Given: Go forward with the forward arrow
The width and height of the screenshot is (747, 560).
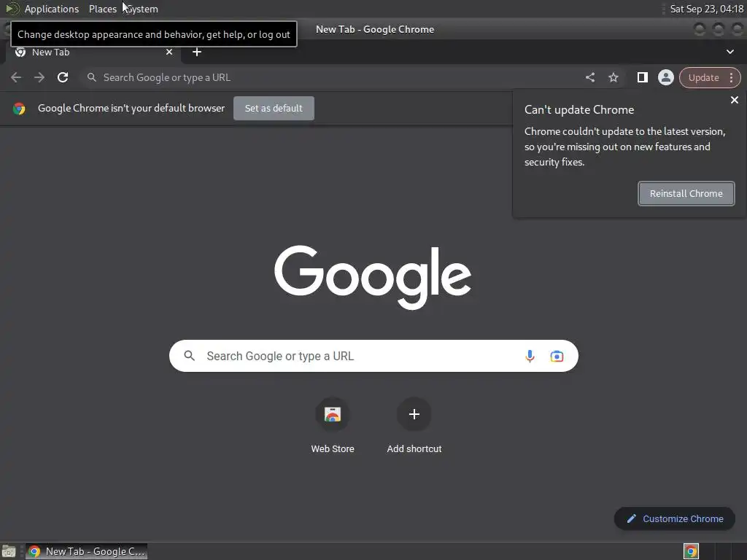Looking at the screenshot, I should click(x=39, y=77).
